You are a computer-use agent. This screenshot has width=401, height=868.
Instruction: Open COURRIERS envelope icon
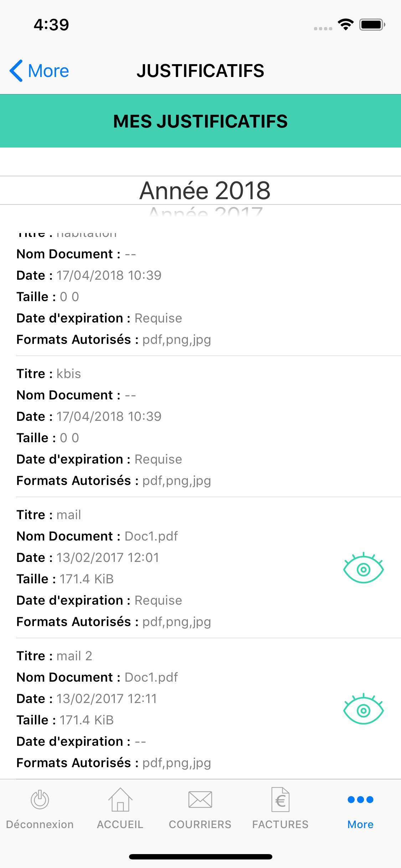(x=200, y=800)
